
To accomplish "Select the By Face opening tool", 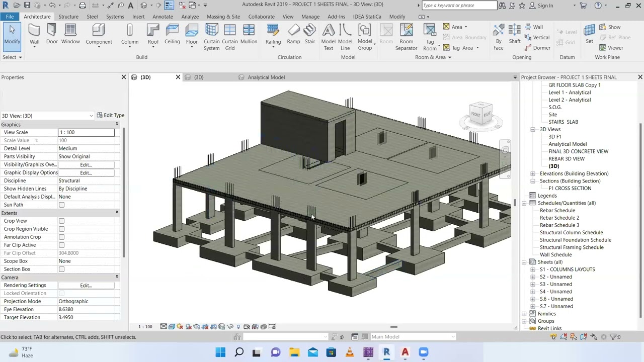I will point(498,37).
